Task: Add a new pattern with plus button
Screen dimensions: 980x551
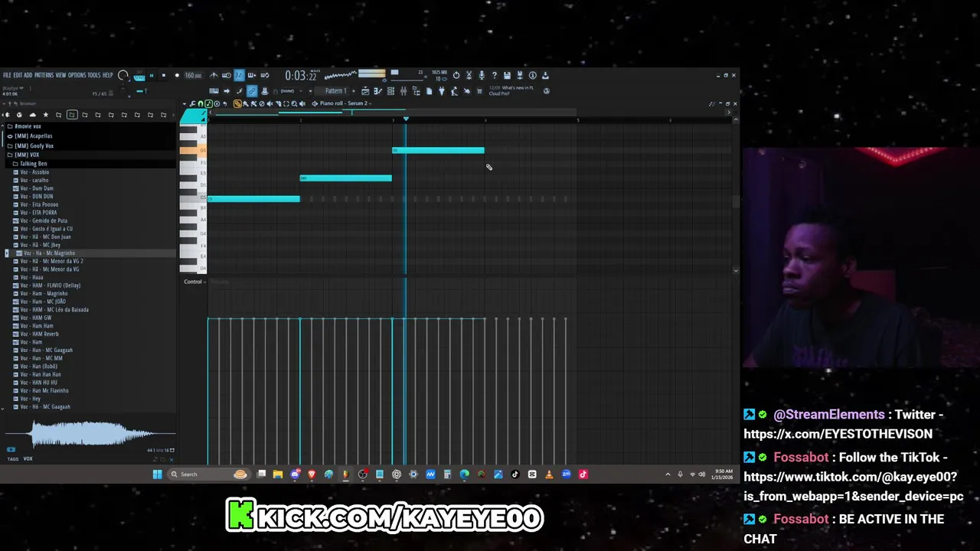Action: click(353, 90)
